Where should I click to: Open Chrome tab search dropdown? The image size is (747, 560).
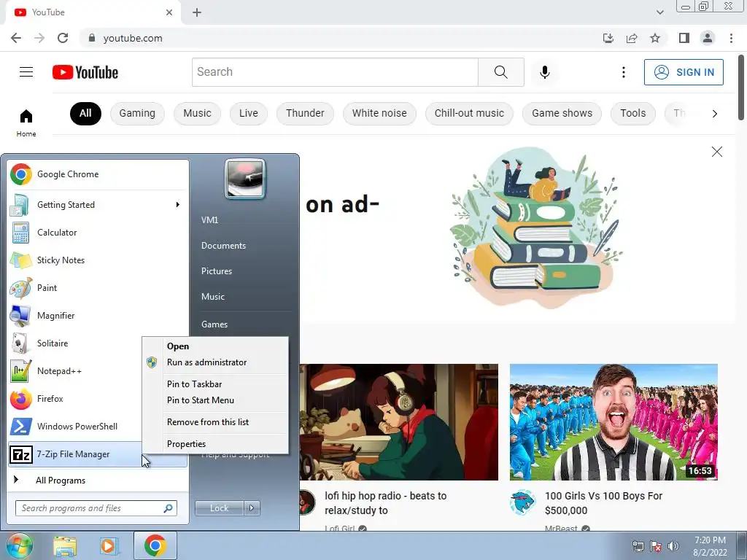[659, 12]
